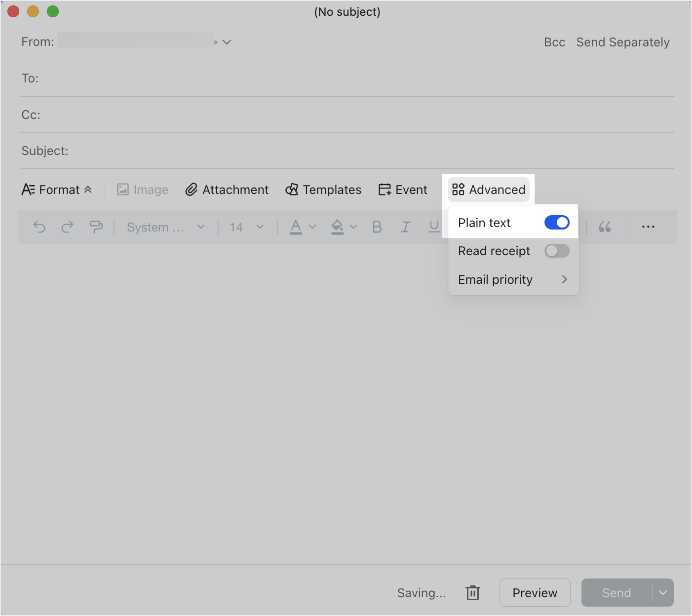Attach a file using the Attachment icon
692x616 pixels.
(x=227, y=190)
